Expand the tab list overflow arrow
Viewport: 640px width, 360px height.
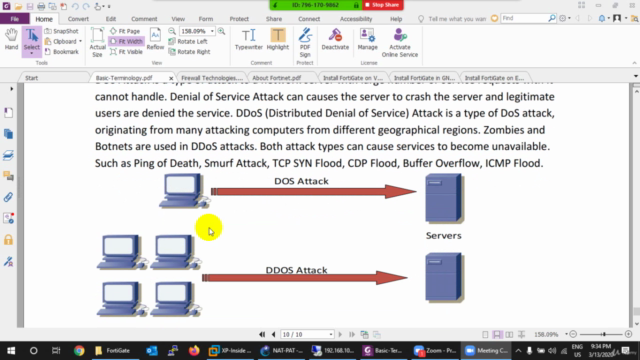point(636,76)
